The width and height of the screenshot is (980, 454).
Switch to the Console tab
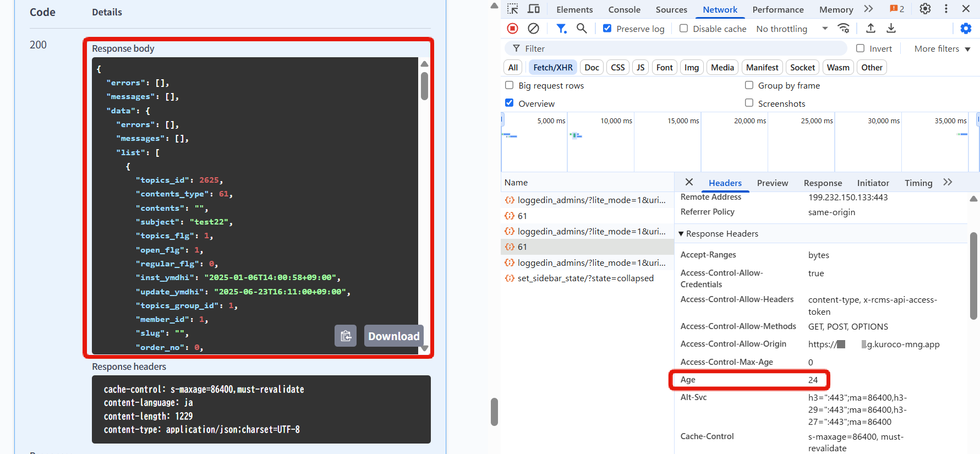624,9
